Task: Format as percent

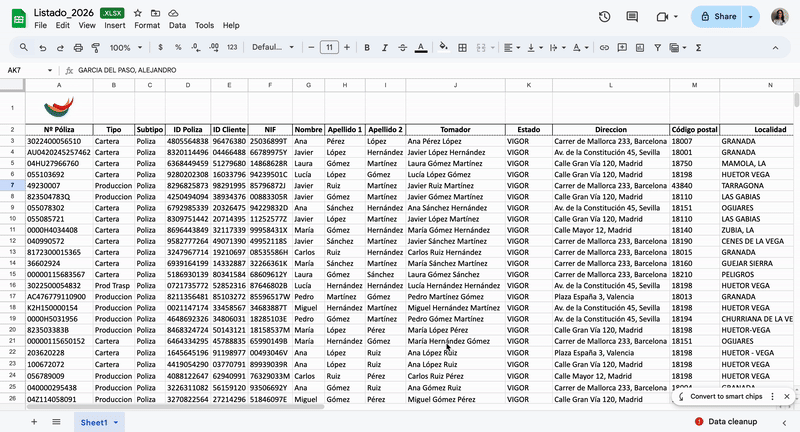Action: coord(178,47)
